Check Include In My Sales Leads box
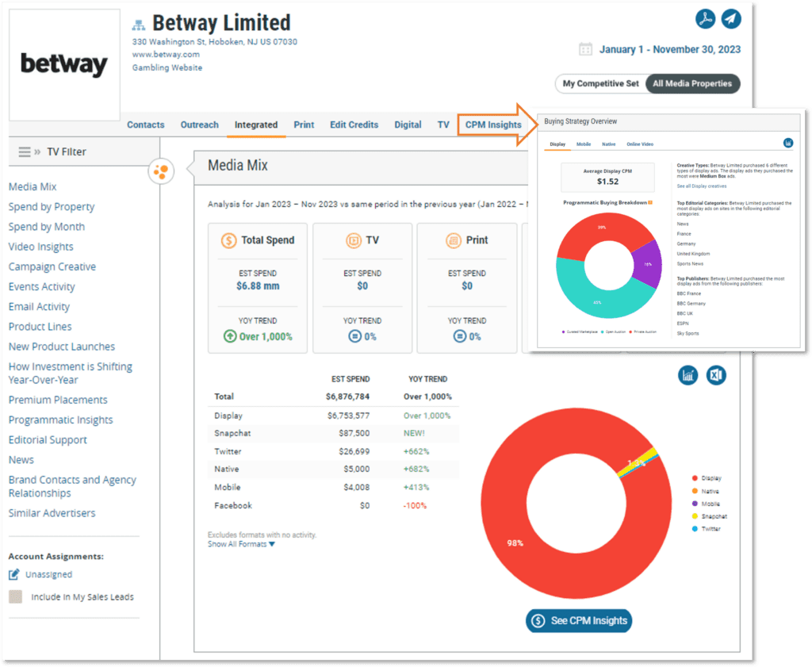Viewport: 812px width, 667px height. [x=16, y=596]
